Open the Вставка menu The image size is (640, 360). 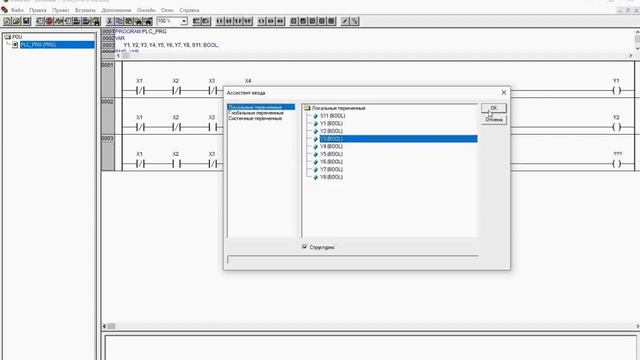[85, 10]
